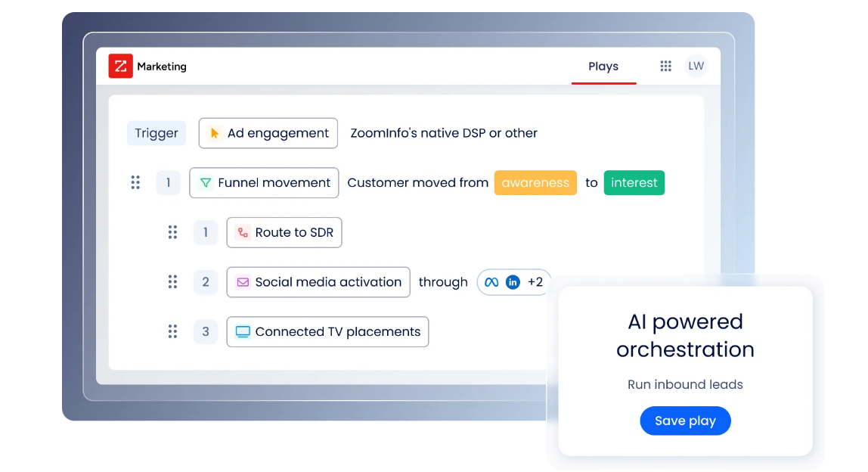The width and height of the screenshot is (868, 472).
Task: Click the phone routing icon in Route to SDR
Action: click(243, 232)
